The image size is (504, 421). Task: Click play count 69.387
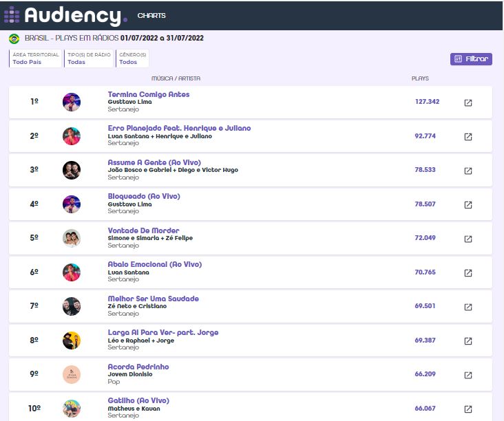425,340
